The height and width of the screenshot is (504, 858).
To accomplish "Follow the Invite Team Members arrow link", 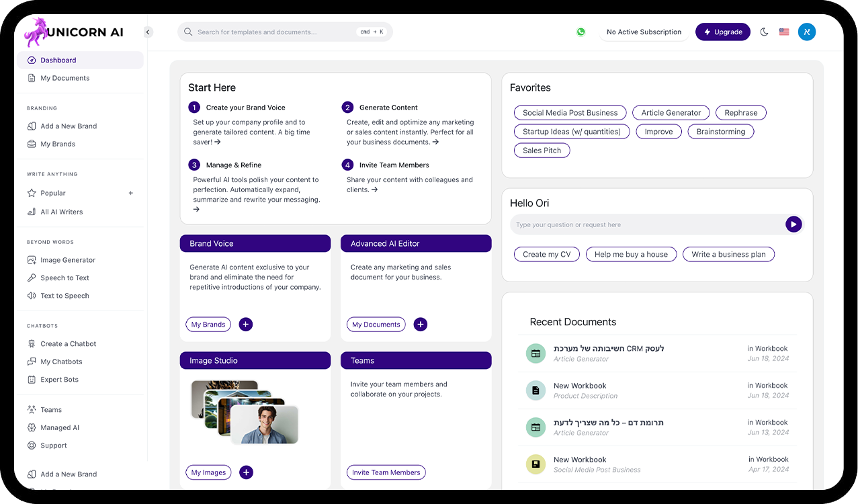I will click(374, 190).
